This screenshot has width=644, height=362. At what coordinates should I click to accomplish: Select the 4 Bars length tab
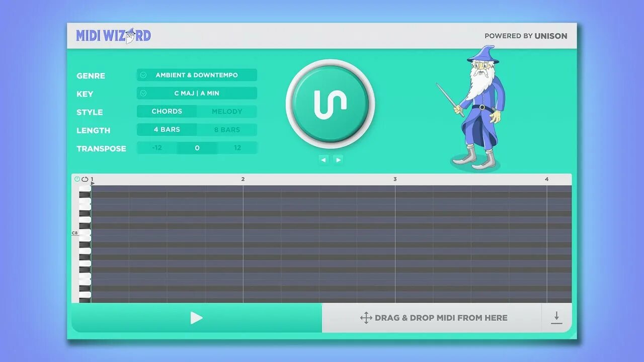click(167, 129)
